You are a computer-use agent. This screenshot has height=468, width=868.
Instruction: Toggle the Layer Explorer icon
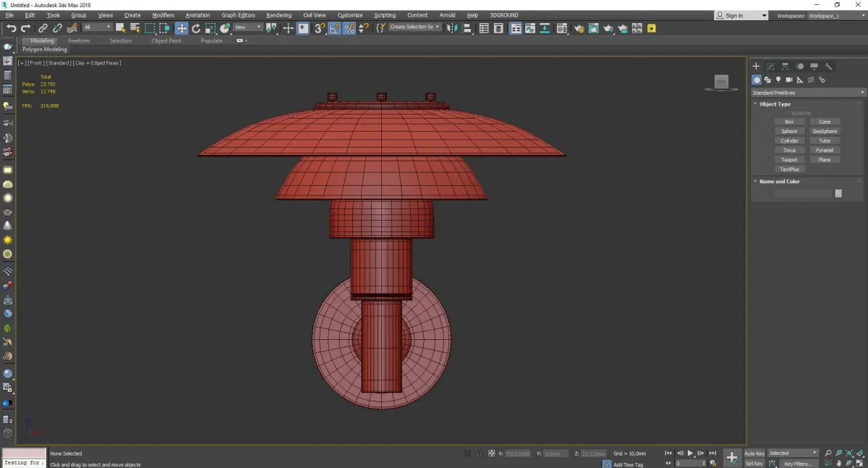(x=498, y=28)
